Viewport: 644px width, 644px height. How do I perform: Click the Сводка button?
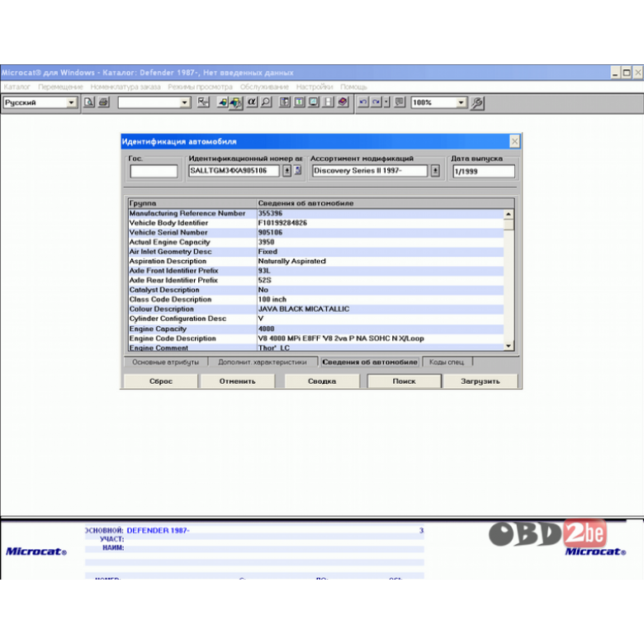click(x=322, y=381)
